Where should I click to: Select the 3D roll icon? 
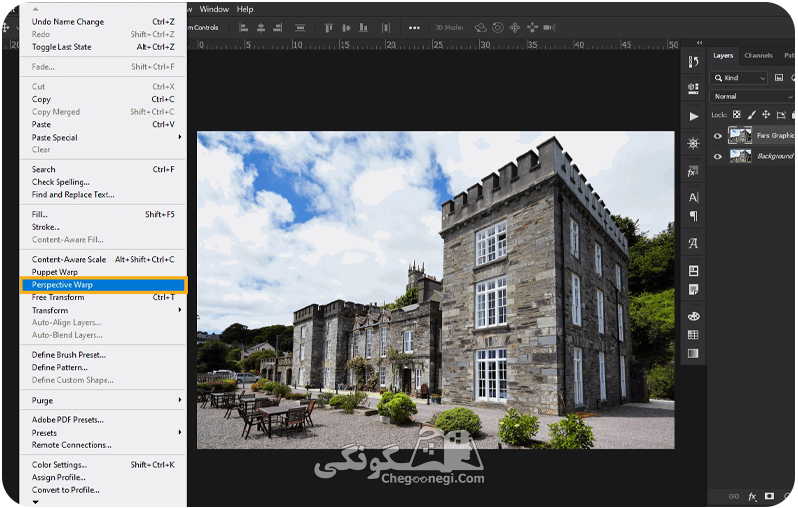coord(498,27)
